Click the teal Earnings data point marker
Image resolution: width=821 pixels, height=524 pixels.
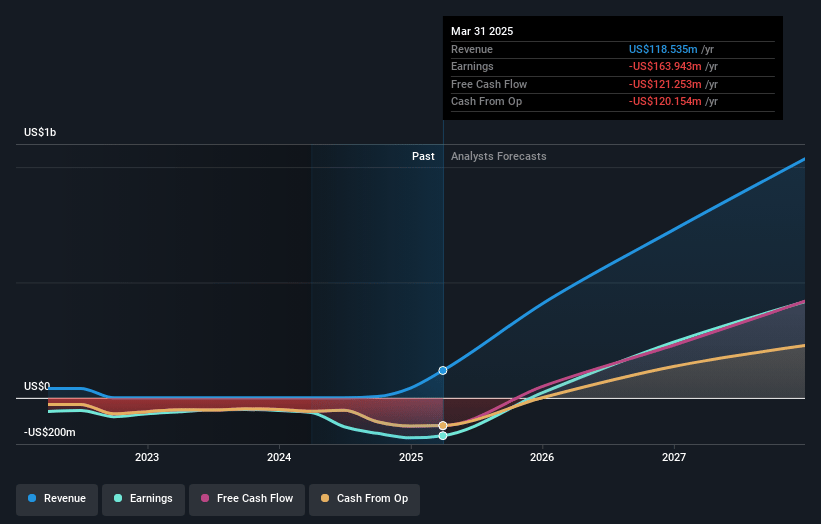[443, 436]
